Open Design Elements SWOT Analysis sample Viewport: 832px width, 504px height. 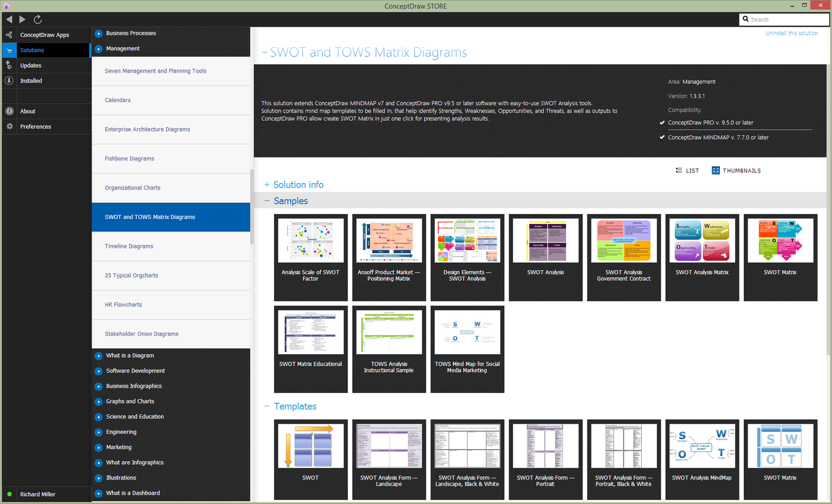(467, 257)
